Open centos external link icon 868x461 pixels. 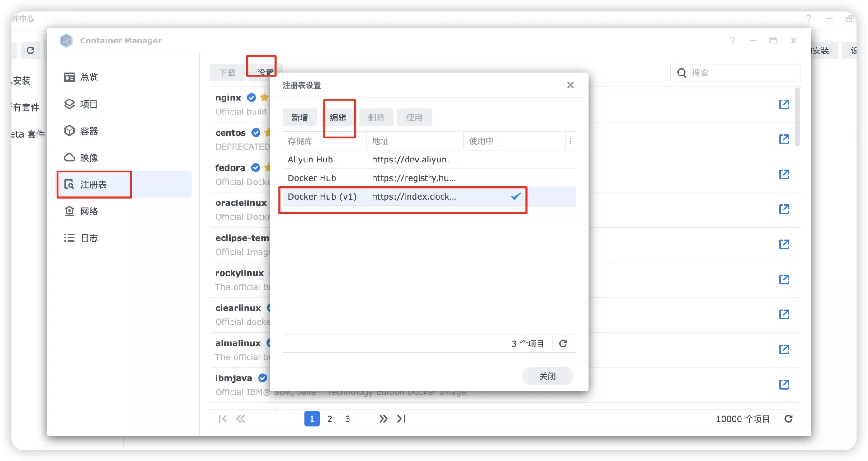coord(784,139)
